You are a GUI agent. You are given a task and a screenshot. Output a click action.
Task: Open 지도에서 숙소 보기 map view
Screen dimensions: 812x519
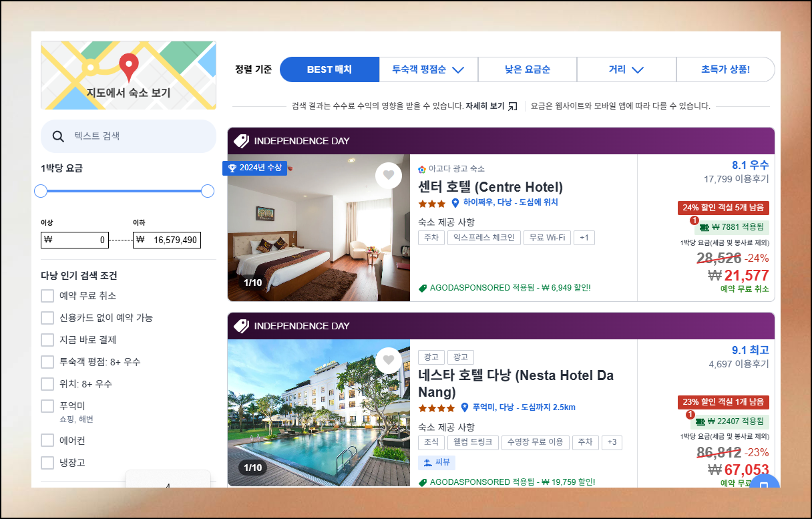coord(128,75)
